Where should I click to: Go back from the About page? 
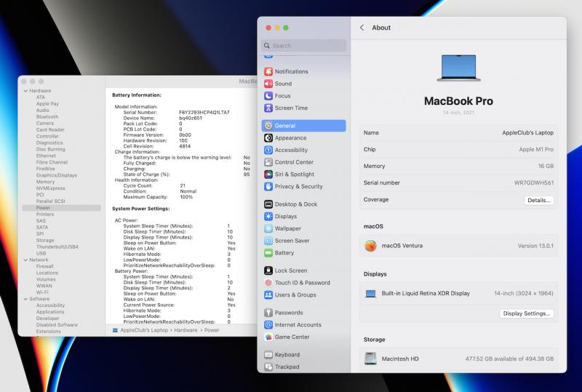tap(362, 28)
